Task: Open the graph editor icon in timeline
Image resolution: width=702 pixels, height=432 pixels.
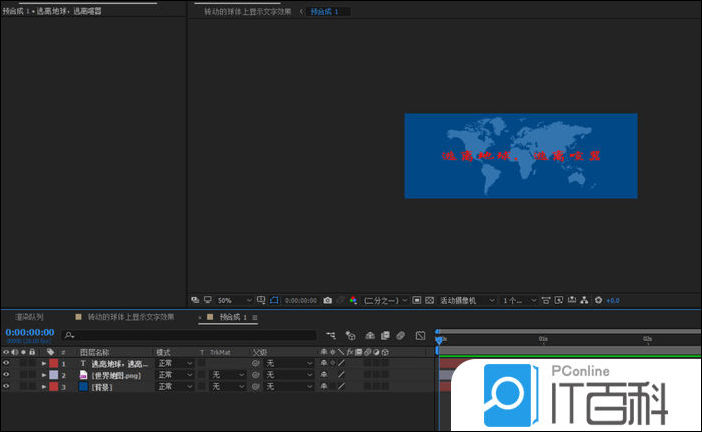Action: coord(420,335)
